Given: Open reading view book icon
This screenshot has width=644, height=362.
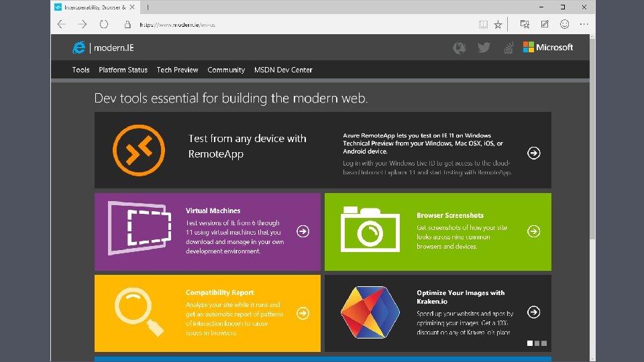Looking at the screenshot, I should tap(483, 24).
